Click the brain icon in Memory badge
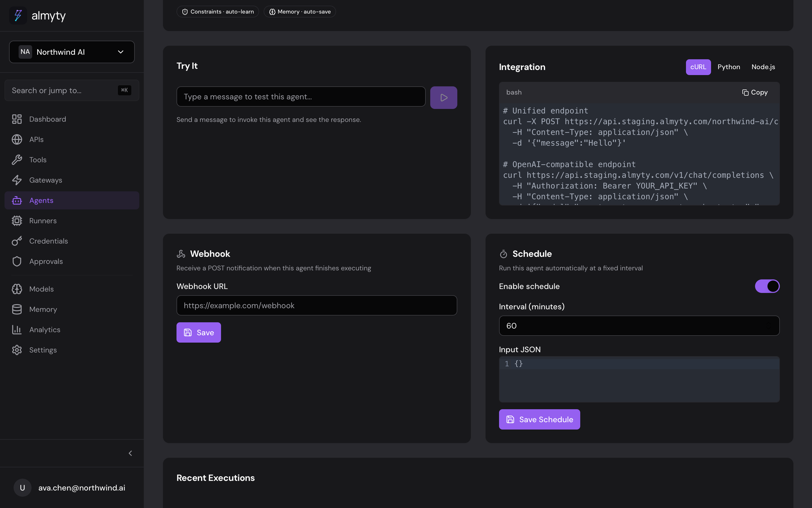 tap(272, 12)
